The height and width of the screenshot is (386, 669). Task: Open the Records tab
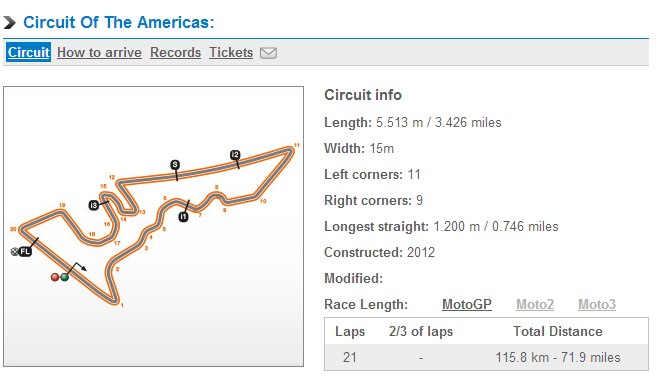pos(175,52)
